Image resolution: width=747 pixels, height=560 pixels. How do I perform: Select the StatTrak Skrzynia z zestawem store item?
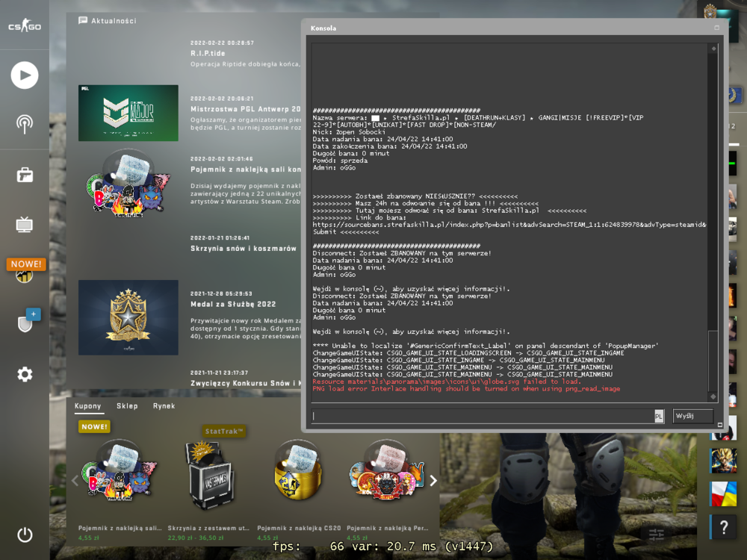click(208, 488)
